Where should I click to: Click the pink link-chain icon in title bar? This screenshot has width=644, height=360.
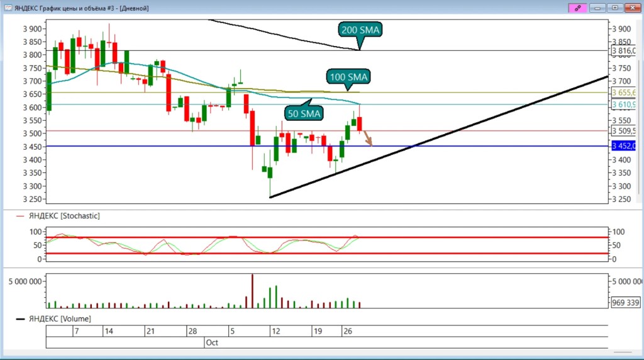(x=577, y=8)
